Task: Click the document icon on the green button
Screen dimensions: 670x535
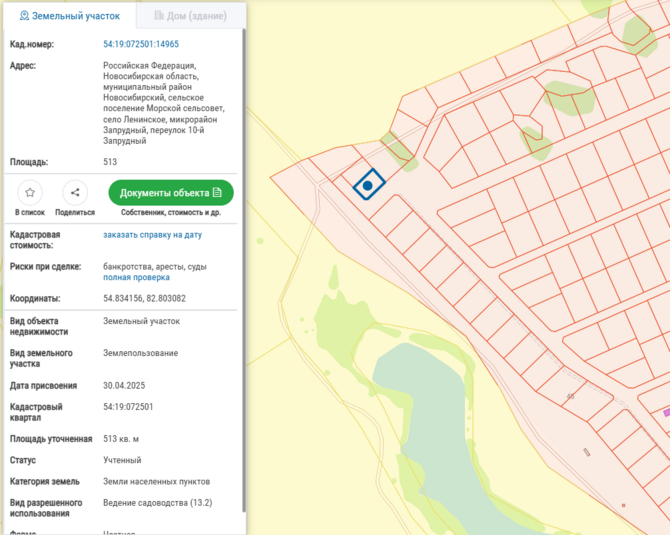Action: pyautogui.click(x=217, y=193)
